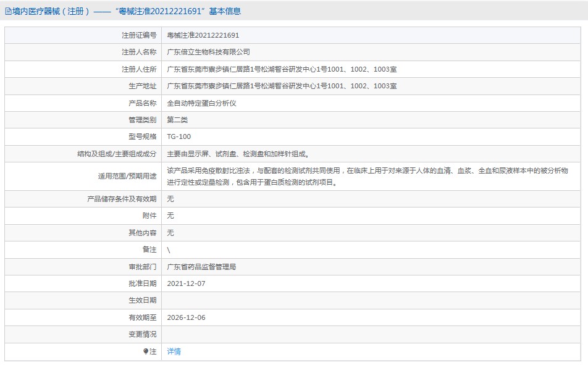Viewport: 588px width, 365px height.
Task: Click the backslash value in 备注 row
Action: 169,250
